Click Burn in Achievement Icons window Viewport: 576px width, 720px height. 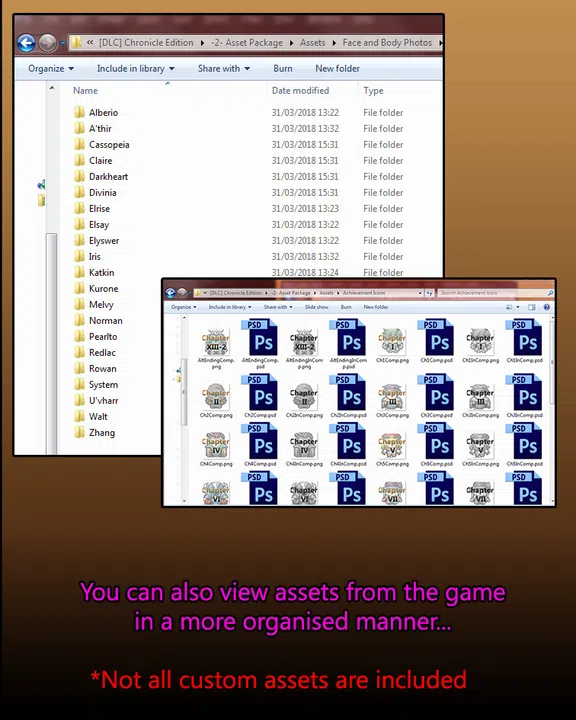pyautogui.click(x=346, y=307)
